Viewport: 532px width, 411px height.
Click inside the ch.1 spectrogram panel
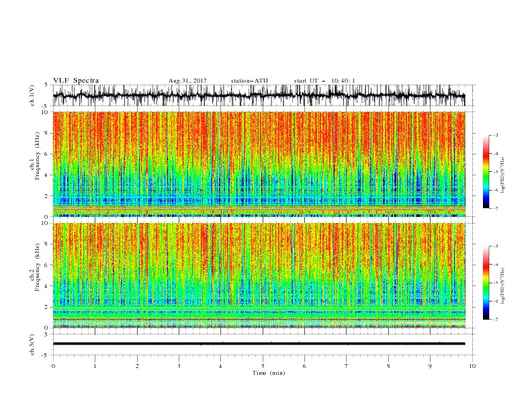coord(259,164)
